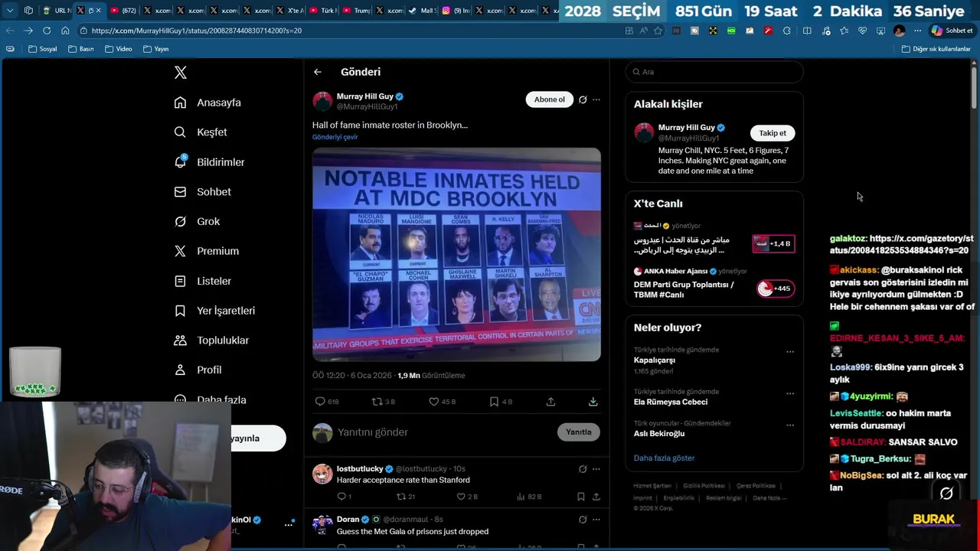
Task: Bookmark the main post
Action: (494, 401)
